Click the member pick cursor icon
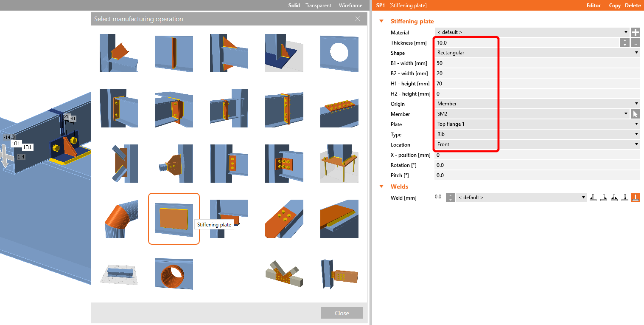The height and width of the screenshot is (325, 644). click(635, 114)
